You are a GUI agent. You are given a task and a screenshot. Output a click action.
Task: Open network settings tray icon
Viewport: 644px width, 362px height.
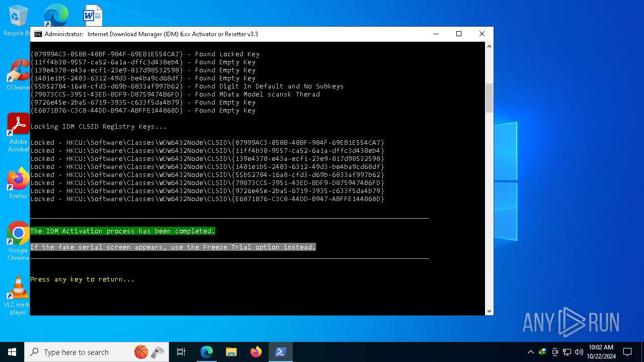pyautogui.click(x=567, y=352)
